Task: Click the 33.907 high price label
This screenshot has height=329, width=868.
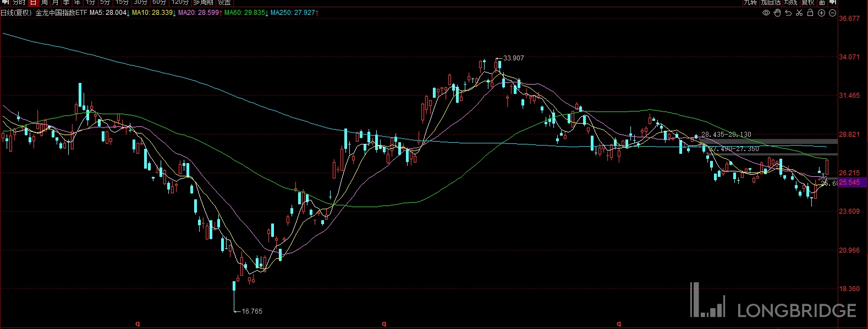Action: [x=514, y=58]
